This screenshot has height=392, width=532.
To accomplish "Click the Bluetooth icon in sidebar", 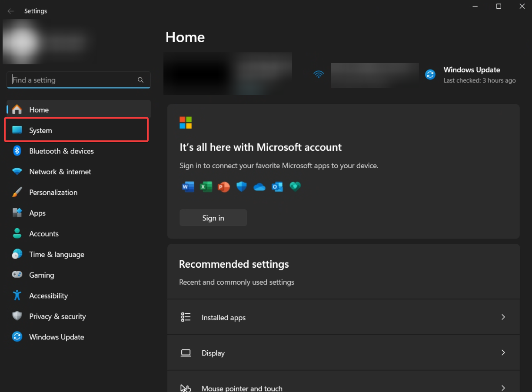I will [x=17, y=151].
